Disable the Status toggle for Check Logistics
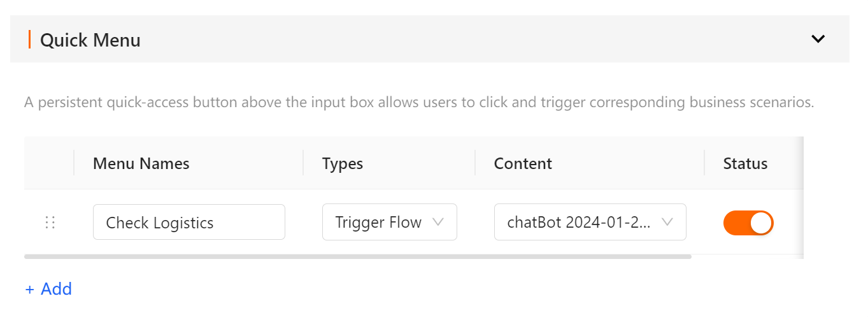This screenshot has height=317, width=868. coord(748,223)
